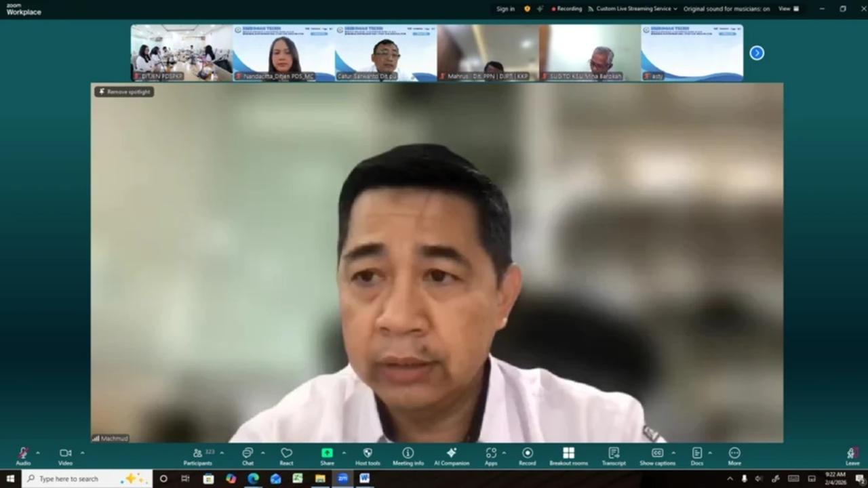Open the Apps panel
The width and height of the screenshot is (868, 488).
[491, 456]
